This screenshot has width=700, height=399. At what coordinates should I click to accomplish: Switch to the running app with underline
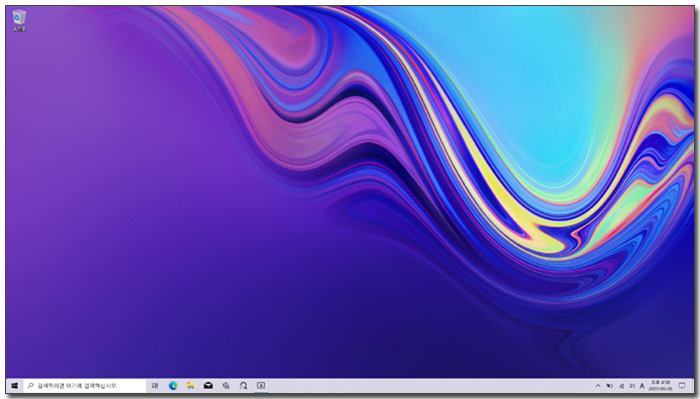pyautogui.click(x=261, y=386)
